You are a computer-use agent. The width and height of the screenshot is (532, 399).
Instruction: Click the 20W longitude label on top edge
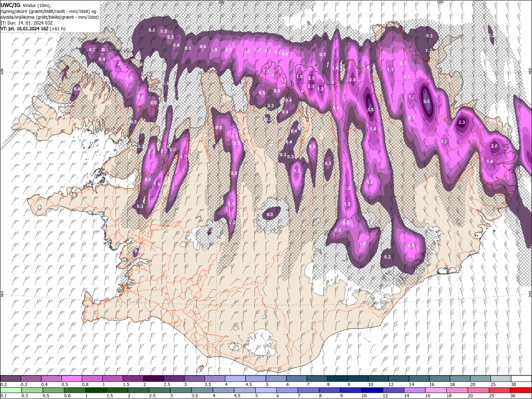221,2
